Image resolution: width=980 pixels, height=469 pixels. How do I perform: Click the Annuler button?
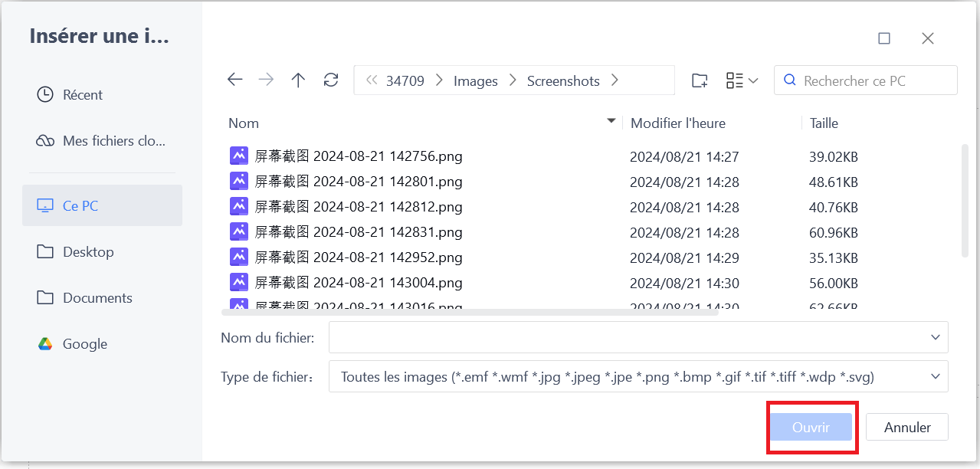(x=907, y=428)
